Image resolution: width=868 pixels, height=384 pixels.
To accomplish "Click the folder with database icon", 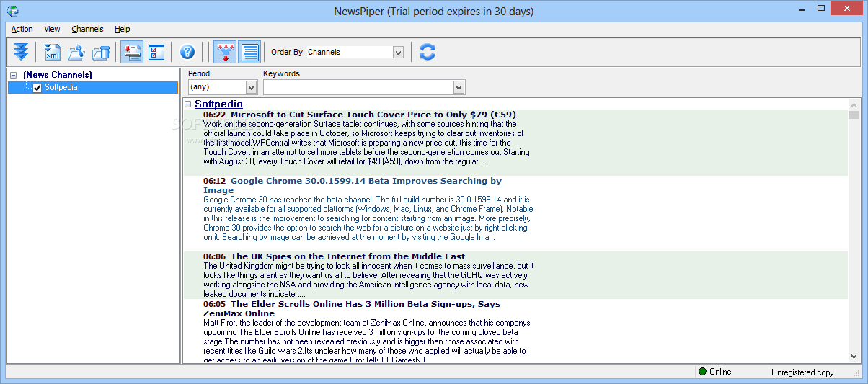I will click(101, 52).
